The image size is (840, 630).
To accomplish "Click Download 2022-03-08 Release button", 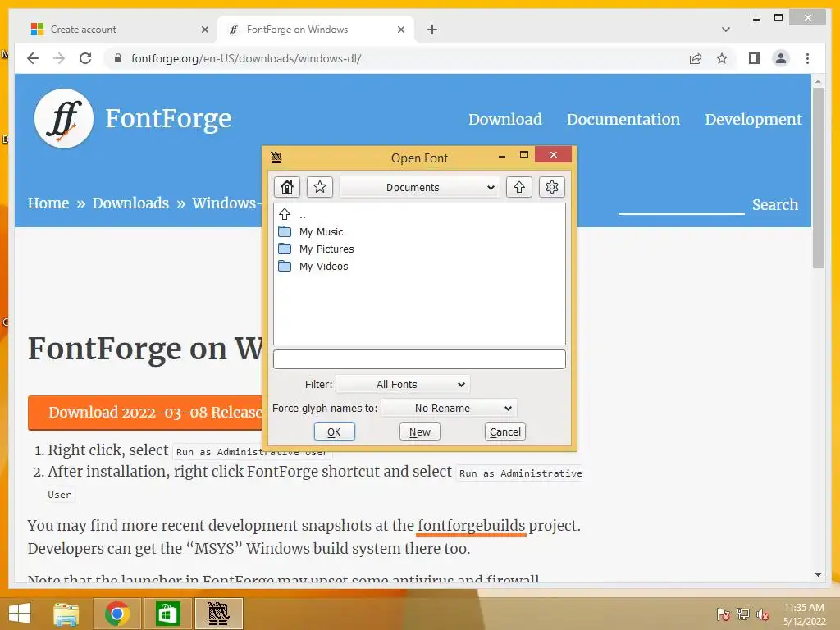I will click(146, 413).
